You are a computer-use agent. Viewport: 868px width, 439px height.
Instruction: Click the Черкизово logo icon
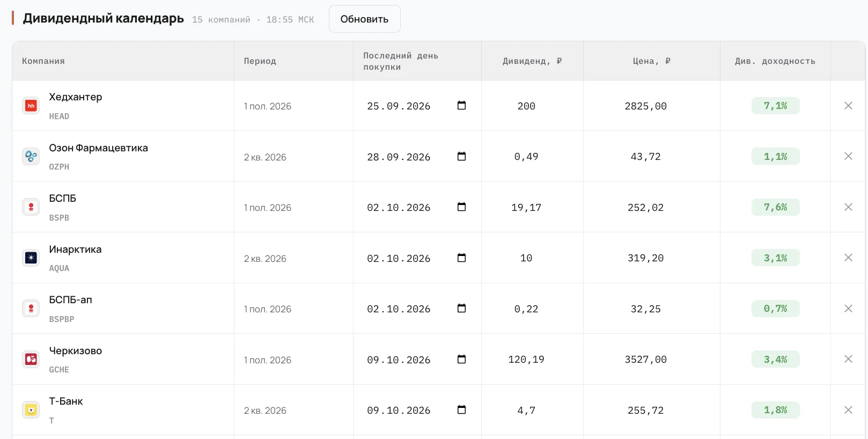31,359
